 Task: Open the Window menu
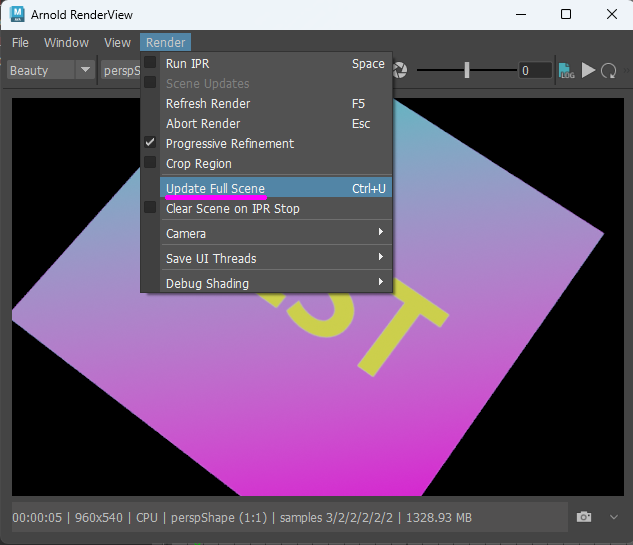click(x=66, y=42)
